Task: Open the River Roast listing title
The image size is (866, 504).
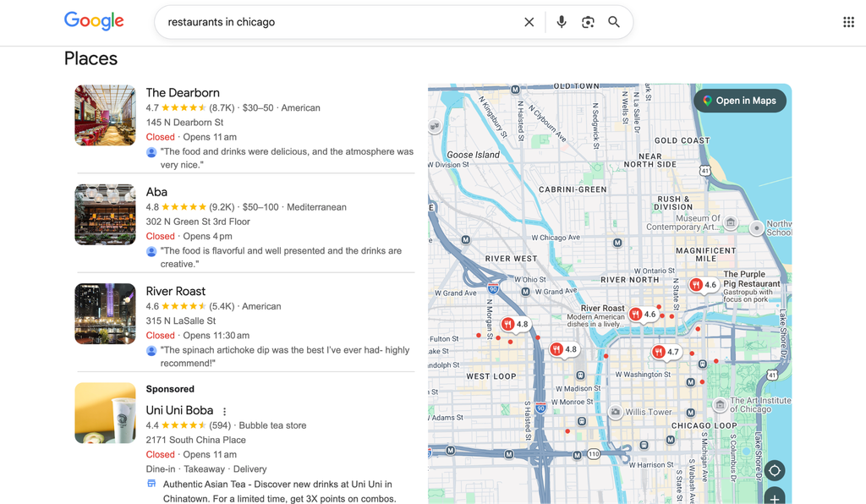Action: pyautogui.click(x=176, y=292)
